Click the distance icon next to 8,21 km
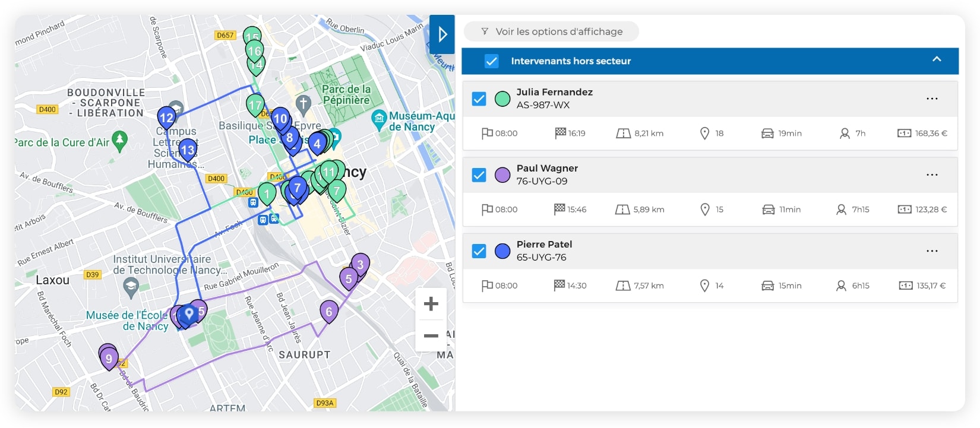Image resolution: width=980 pixels, height=428 pixels. [x=623, y=134]
